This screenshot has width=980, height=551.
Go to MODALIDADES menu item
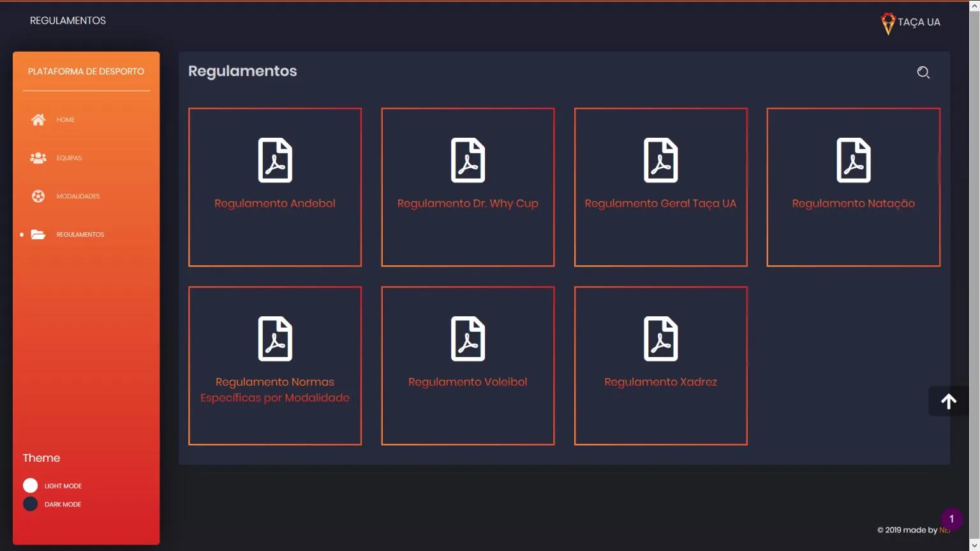click(x=78, y=196)
